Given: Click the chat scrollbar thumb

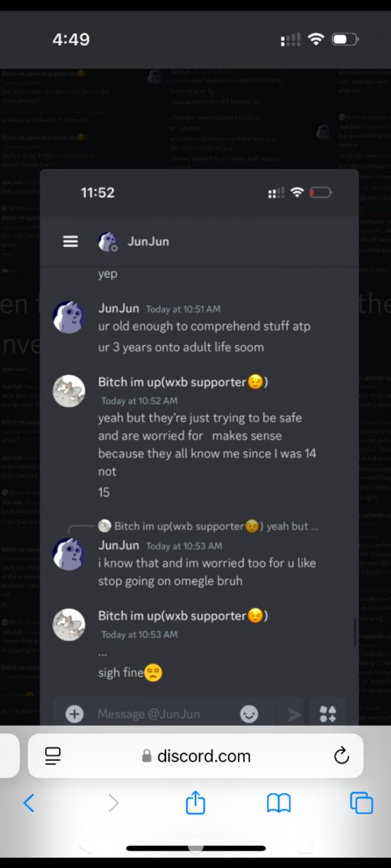Looking at the screenshot, I should [x=355, y=632].
